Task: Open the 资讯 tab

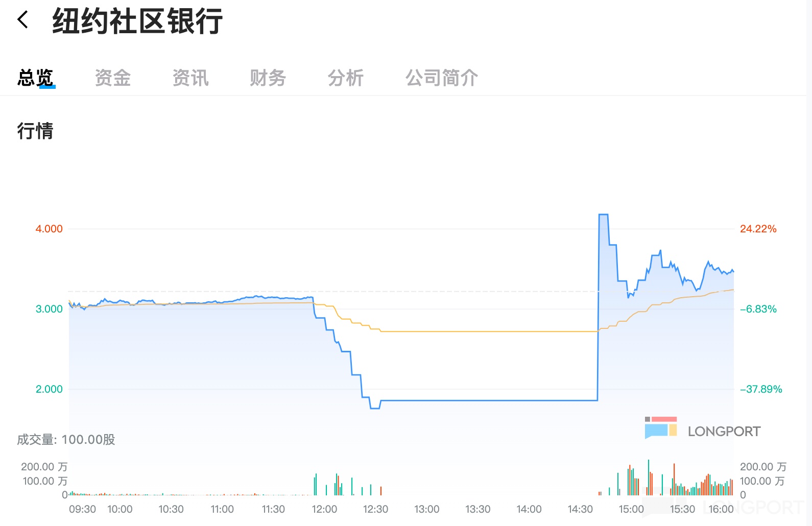Action: 190,78
